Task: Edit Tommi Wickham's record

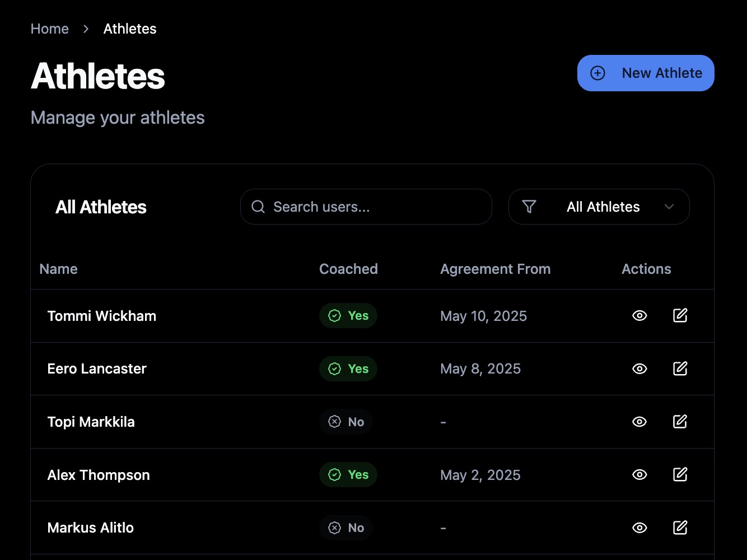Action: [680, 316]
